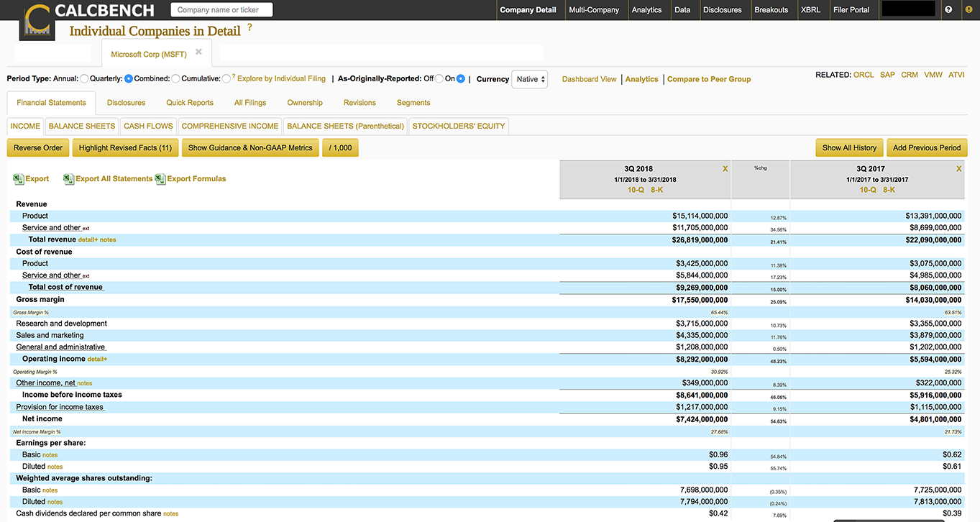Click the Calcbench logo icon

tap(36, 19)
